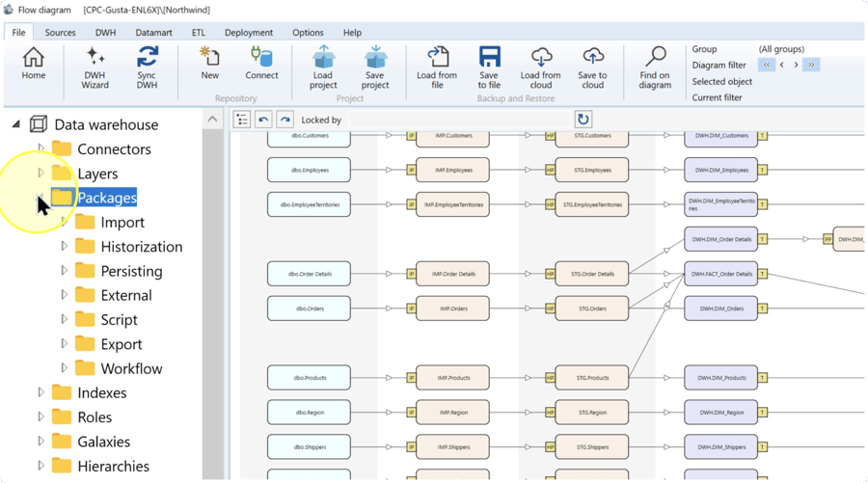868x483 pixels.
Task: Open the Help menu tab
Action: tap(352, 33)
